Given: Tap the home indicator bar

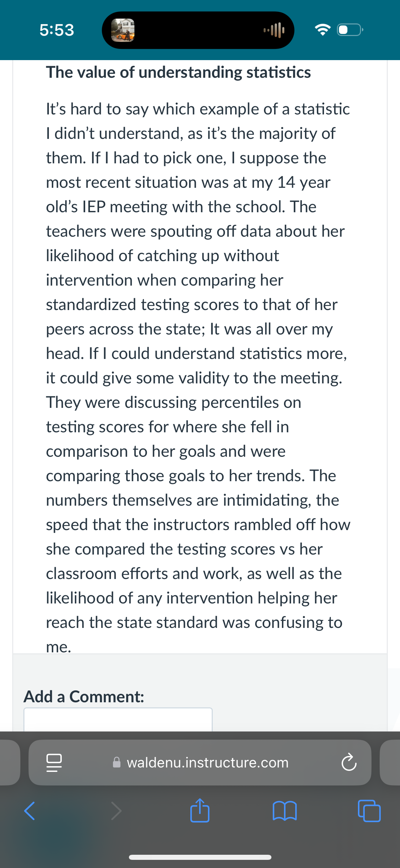Looking at the screenshot, I should pos(200,857).
